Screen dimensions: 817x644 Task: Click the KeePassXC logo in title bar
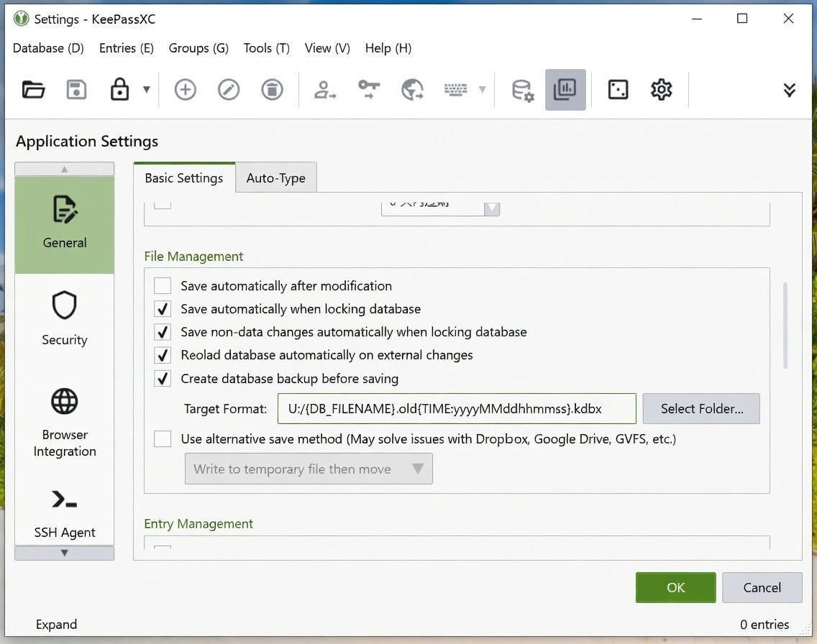(21, 19)
